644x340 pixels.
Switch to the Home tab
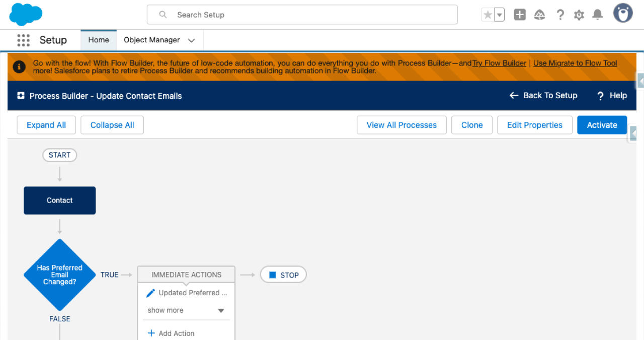[x=98, y=40]
